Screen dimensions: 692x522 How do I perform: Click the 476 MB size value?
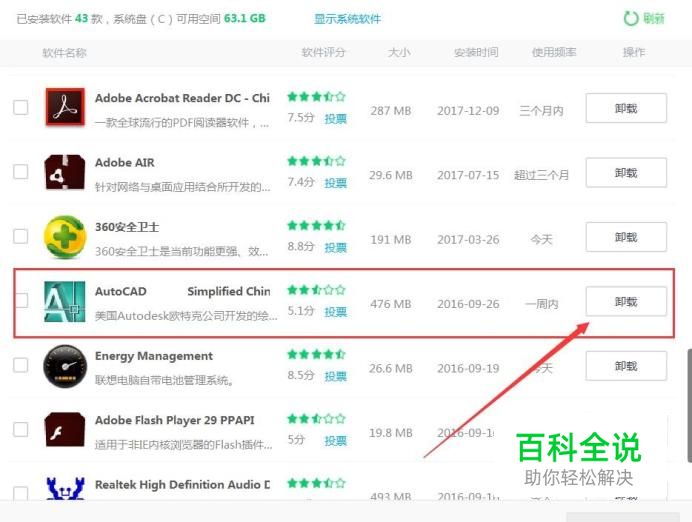(391, 304)
